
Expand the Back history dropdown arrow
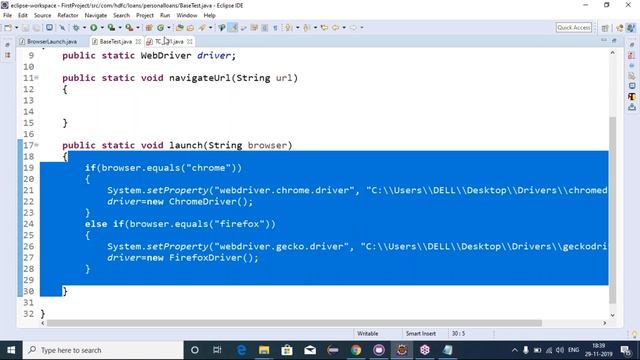[344, 28]
